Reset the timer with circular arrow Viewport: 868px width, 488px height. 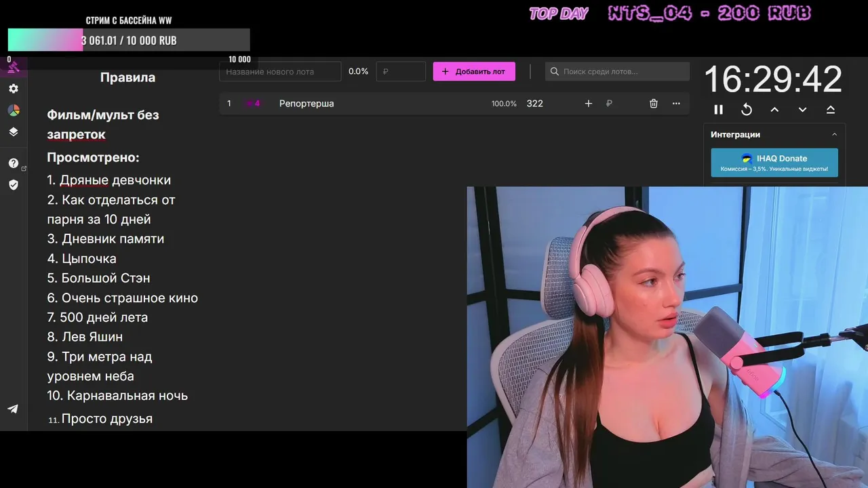[x=746, y=109]
